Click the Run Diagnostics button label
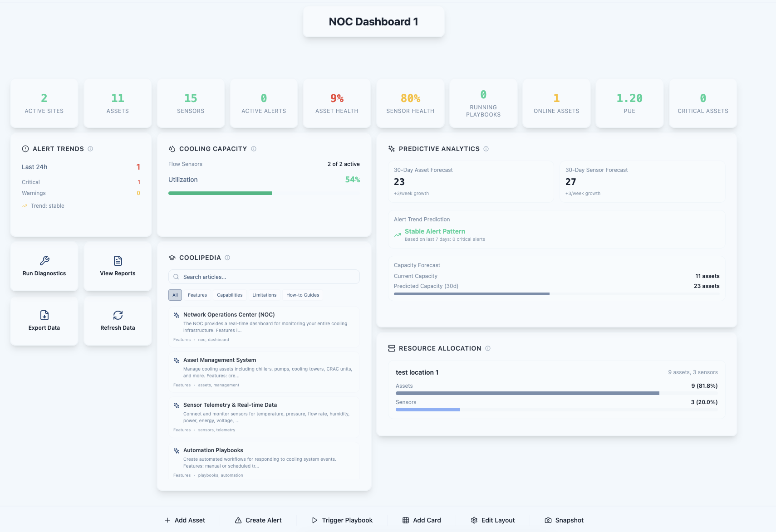Viewport: 776px width, 532px height. pyautogui.click(x=44, y=273)
